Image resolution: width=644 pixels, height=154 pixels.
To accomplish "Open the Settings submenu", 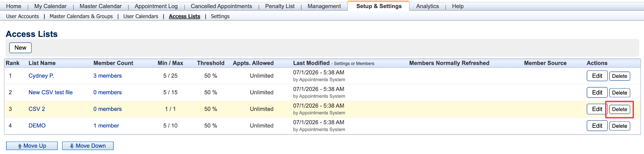I will (x=220, y=16).
